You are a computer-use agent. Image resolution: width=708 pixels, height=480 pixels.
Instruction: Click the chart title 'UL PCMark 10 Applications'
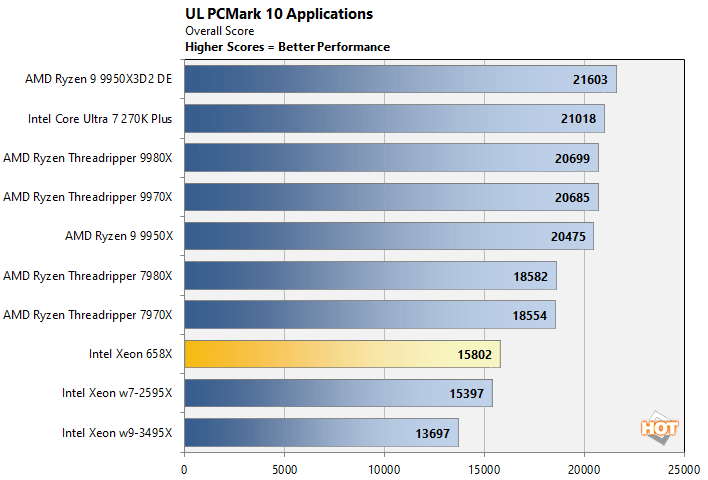click(279, 14)
